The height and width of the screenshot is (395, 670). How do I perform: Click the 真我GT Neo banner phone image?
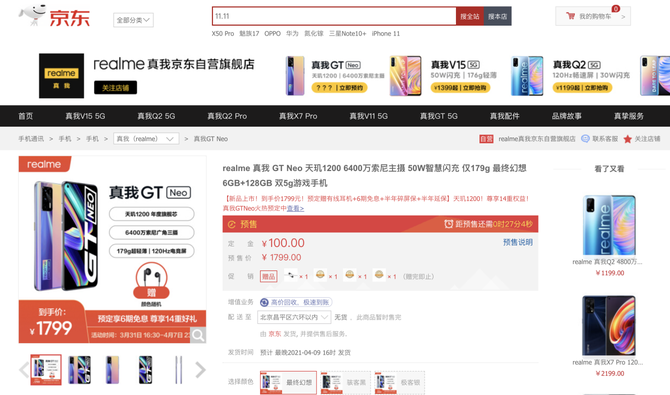[295, 76]
